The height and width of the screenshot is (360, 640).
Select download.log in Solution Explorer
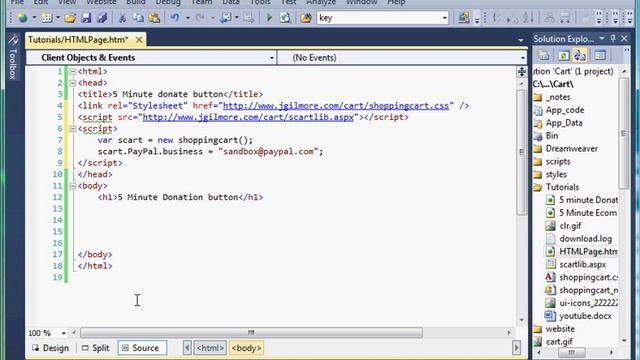[x=585, y=238]
